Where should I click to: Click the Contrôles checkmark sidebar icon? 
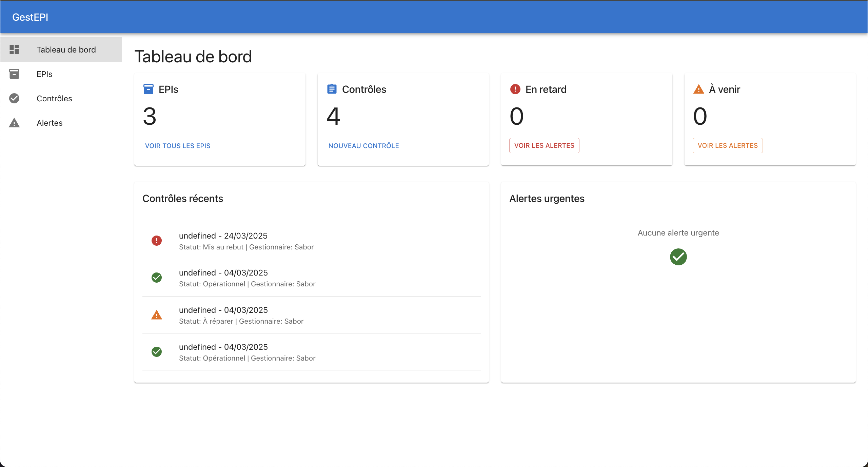tap(14, 98)
